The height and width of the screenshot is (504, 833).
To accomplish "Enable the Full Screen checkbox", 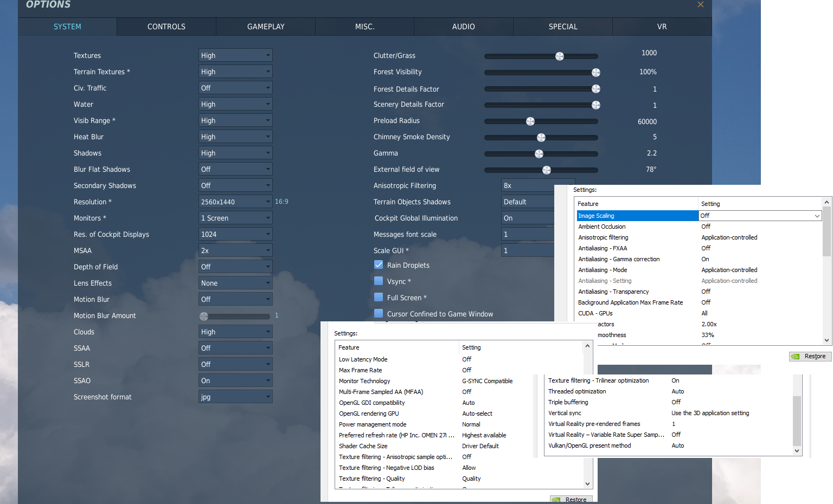I will 379,298.
